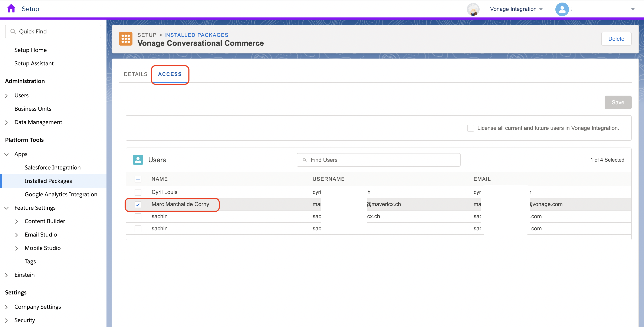
Task: Click the @mavericx.ch username cell
Action: [x=384, y=204]
